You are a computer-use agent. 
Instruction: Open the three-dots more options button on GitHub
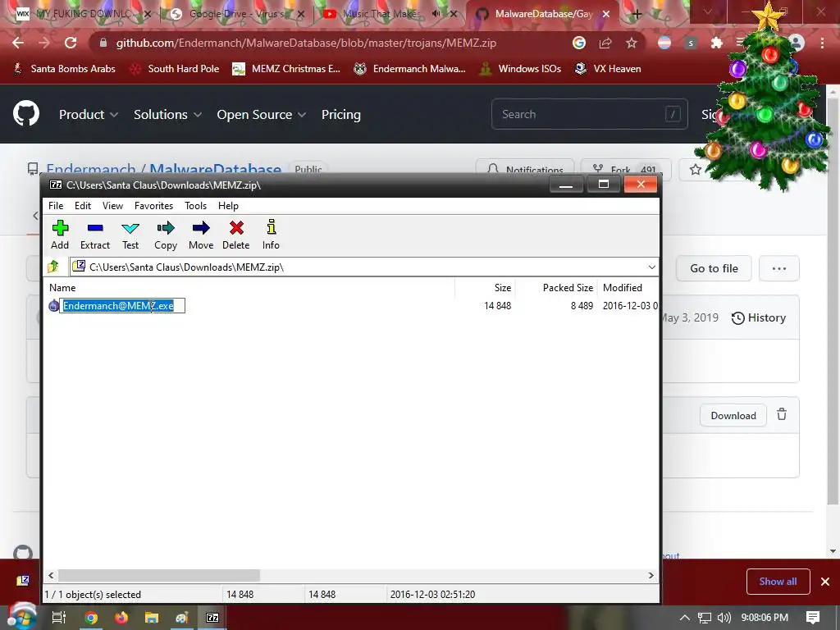pos(779,268)
